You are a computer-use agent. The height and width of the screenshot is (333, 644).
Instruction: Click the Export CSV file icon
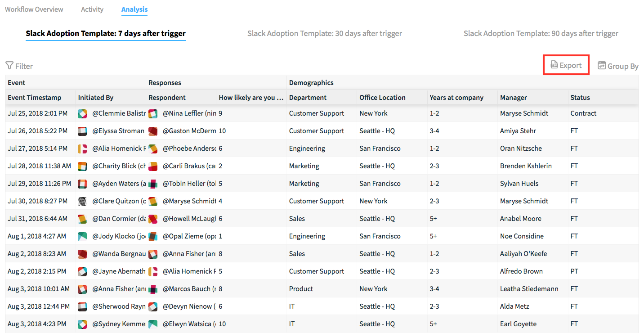coord(554,65)
